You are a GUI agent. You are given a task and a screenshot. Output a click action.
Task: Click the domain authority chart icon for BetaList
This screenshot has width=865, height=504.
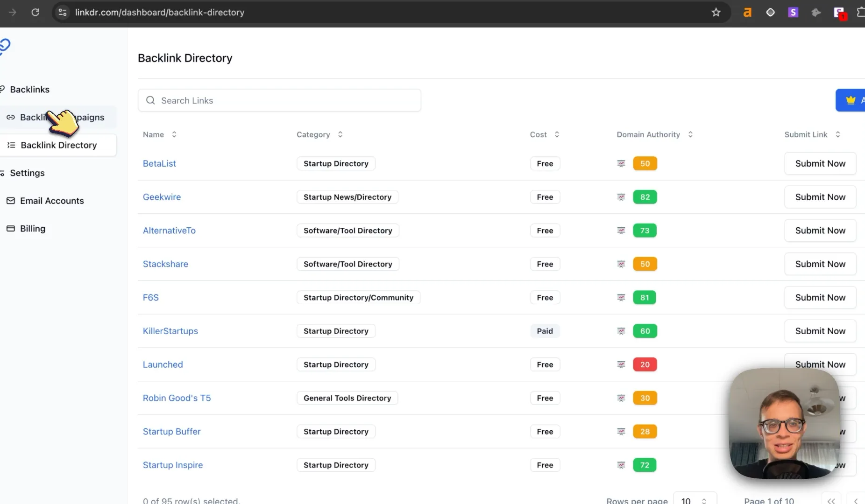[621, 164]
